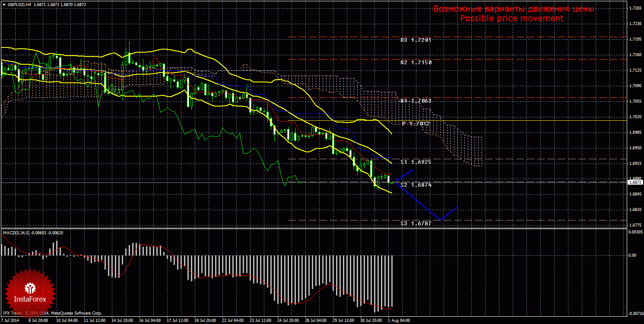This screenshot has height=324, width=644.
Task: Click the R3 1.7201 resistance label
Action: (x=416, y=40)
